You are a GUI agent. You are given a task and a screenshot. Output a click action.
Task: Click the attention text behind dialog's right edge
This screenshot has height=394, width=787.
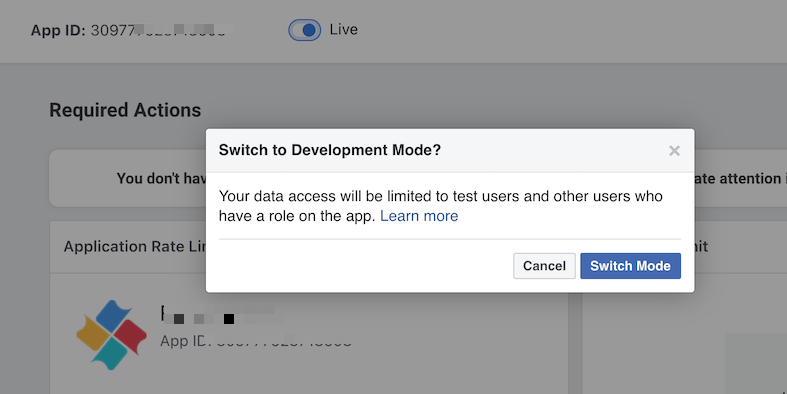(738, 178)
